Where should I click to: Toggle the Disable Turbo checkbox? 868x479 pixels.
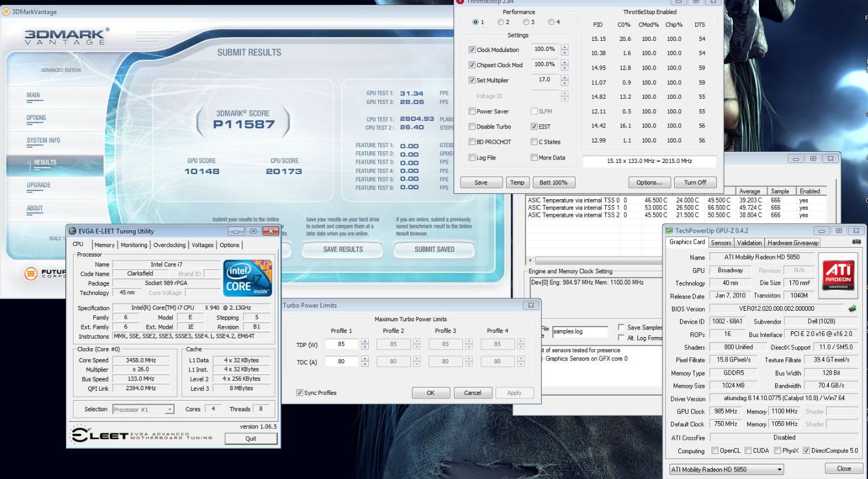pyautogui.click(x=472, y=126)
